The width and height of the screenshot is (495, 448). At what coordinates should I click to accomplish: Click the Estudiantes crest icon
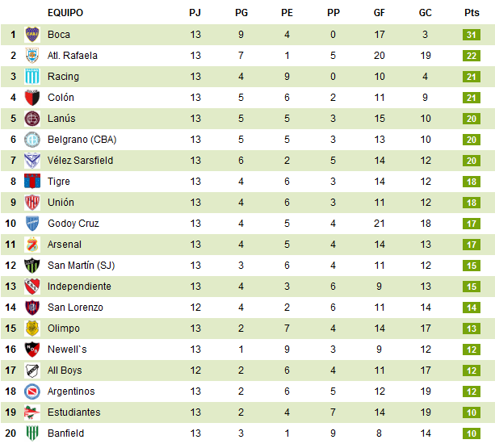[32, 412]
